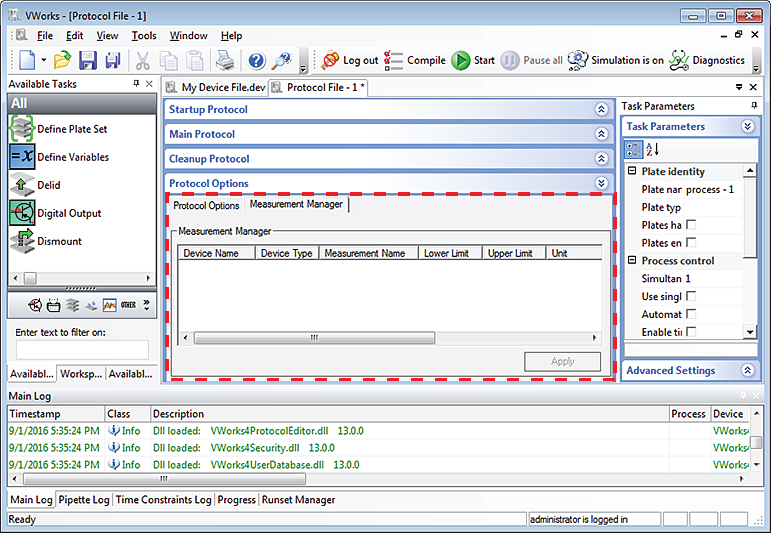Viewport: 771px width, 533px height.
Task: Open the Pipette Log tab
Action: [x=84, y=500]
